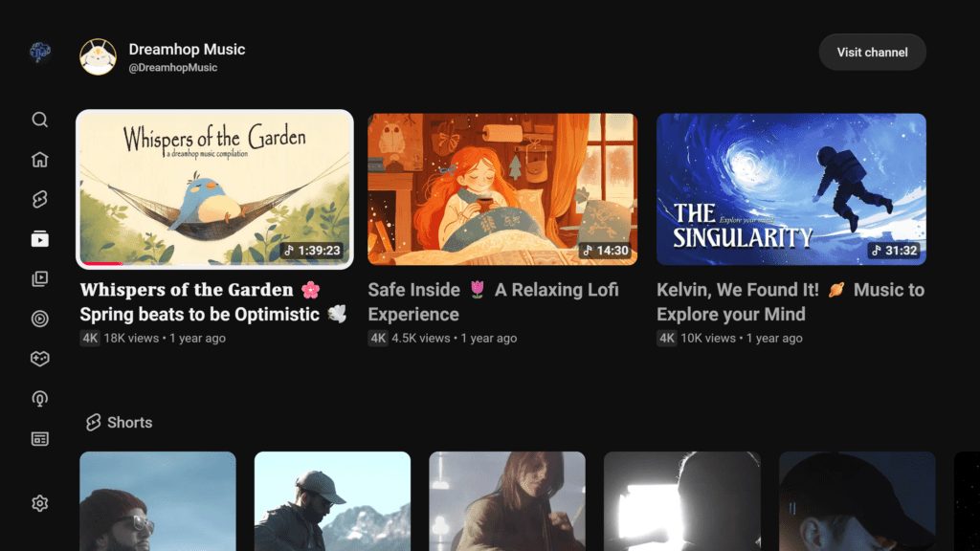The height and width of the screenshot is (551, 980).
Task: Open the Dreamhop Music channel name
Action: coord(187,50)
